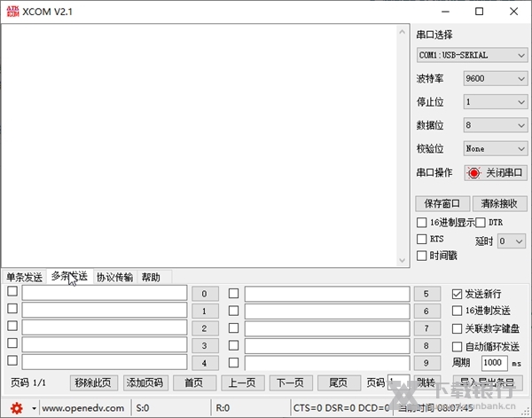Tick the checkbox for send row 9
Image resolution: width=532 pixels, height=418 pixels.
[x=233, y=363]
